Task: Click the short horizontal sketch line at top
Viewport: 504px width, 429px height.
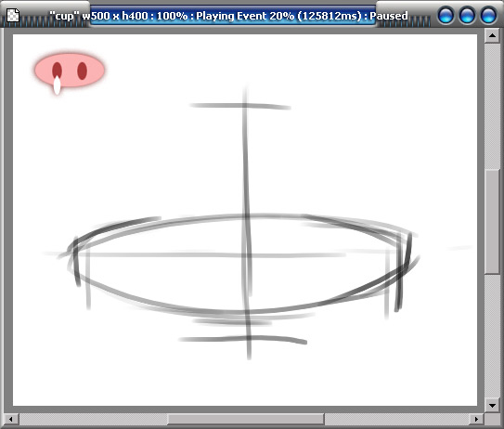Action: point(240,106)
